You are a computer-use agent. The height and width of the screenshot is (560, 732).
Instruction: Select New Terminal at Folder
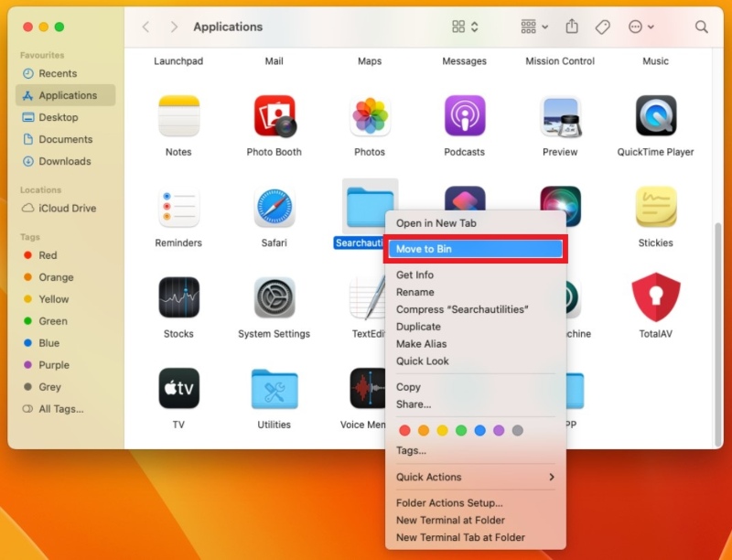[475, 520]
